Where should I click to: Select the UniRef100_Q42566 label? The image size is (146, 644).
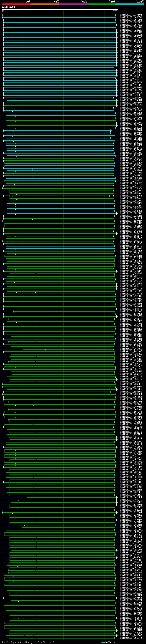coord(131,151)
